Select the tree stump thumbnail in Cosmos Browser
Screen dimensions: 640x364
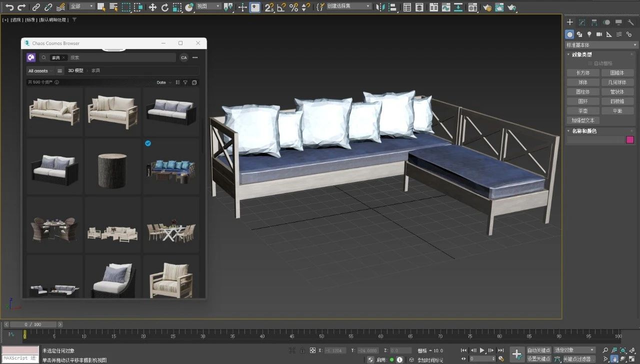click(112, 170)
